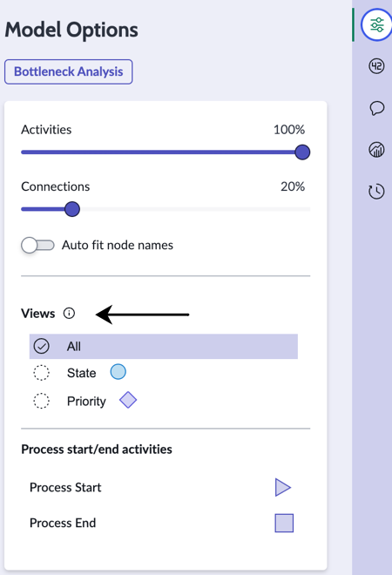Select the Priority view radio button
Image resolution: width=392 pixels, height=575 pixels.
coord(42,401)
